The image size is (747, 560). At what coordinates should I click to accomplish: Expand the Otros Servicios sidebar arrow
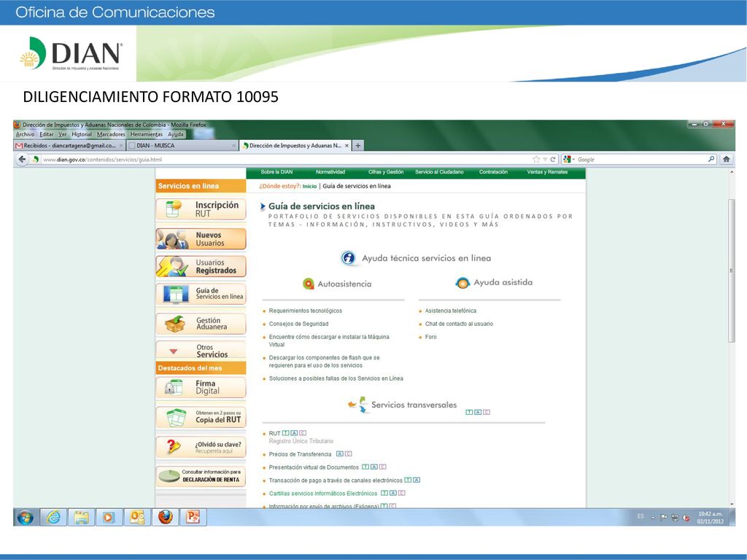(x=174, y=351)
